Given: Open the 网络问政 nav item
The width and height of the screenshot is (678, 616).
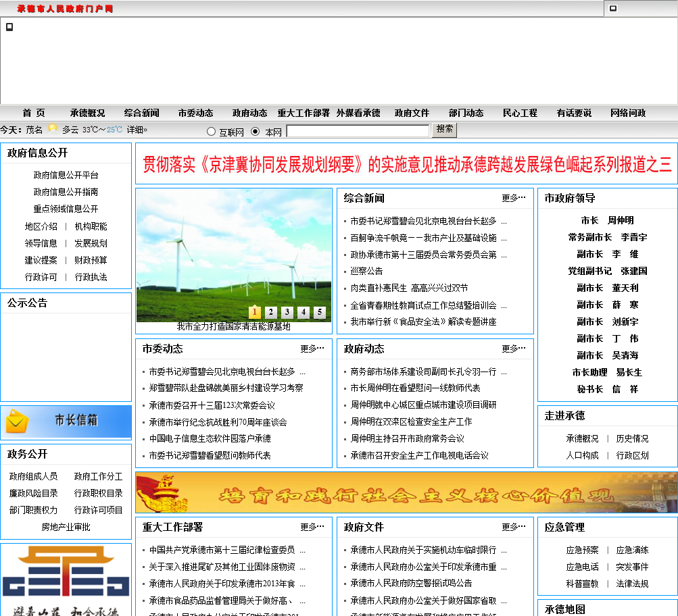Looking at the screenshot, I should tap(628, 113).
